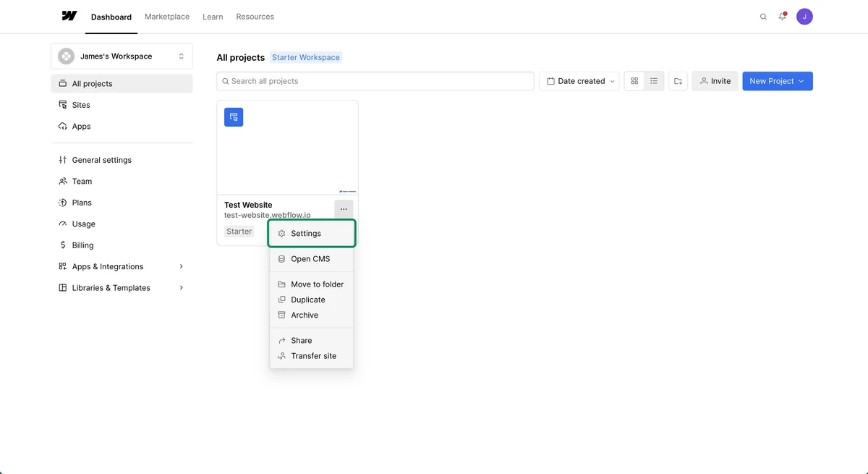Open the user avatar J menu
This screenshot has height=474, width=868.
[804, 17]
